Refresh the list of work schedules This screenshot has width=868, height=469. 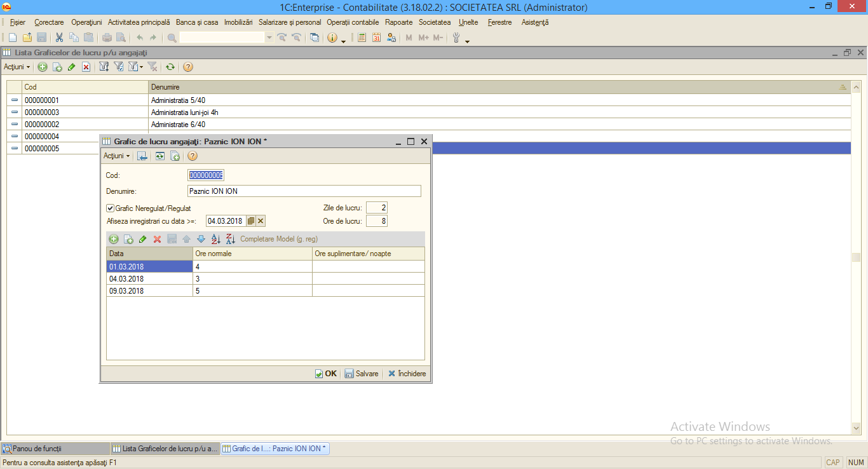click(x=170, y=67)
